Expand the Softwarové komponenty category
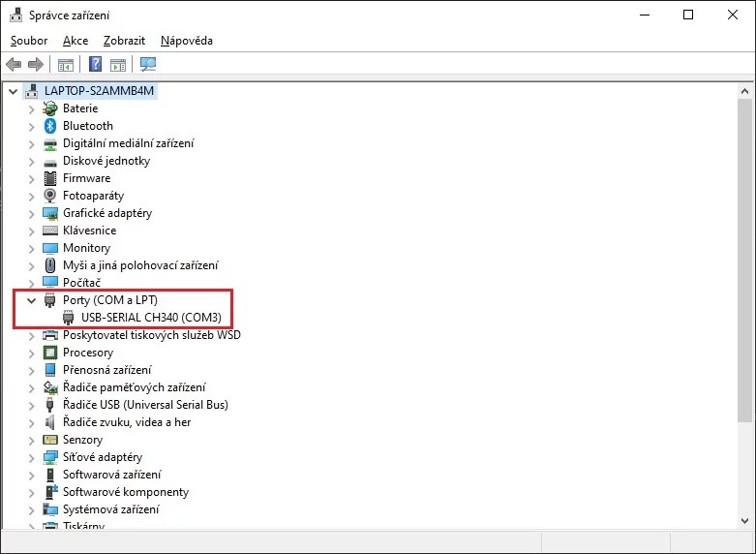Image resolution: width=756 pixels, height=554 pixels. (32, 492)
